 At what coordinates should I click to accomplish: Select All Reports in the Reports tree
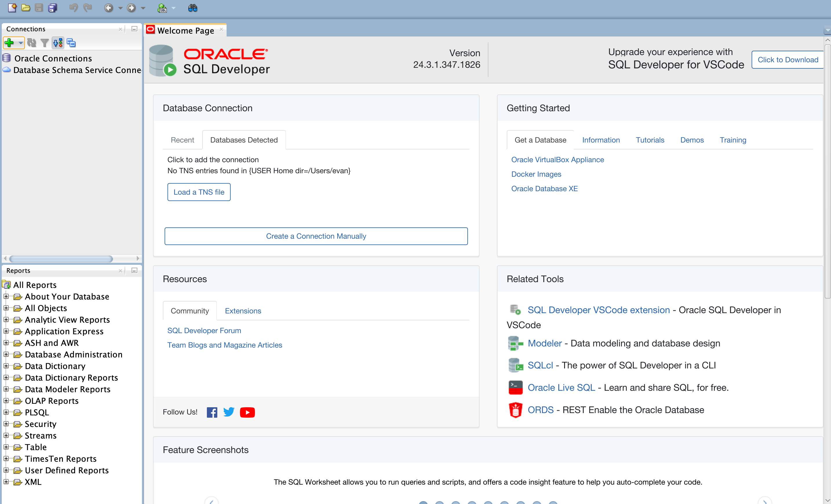[35, 285]
